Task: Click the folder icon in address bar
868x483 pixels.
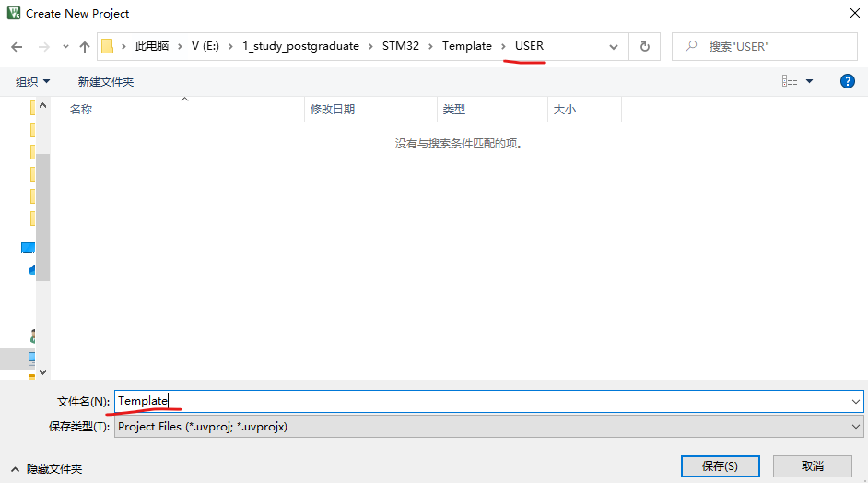Action: tap(108, 46)
